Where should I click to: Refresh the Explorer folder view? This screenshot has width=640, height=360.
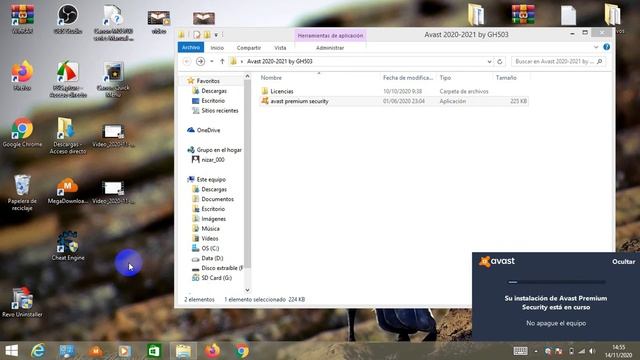[500, 62]
